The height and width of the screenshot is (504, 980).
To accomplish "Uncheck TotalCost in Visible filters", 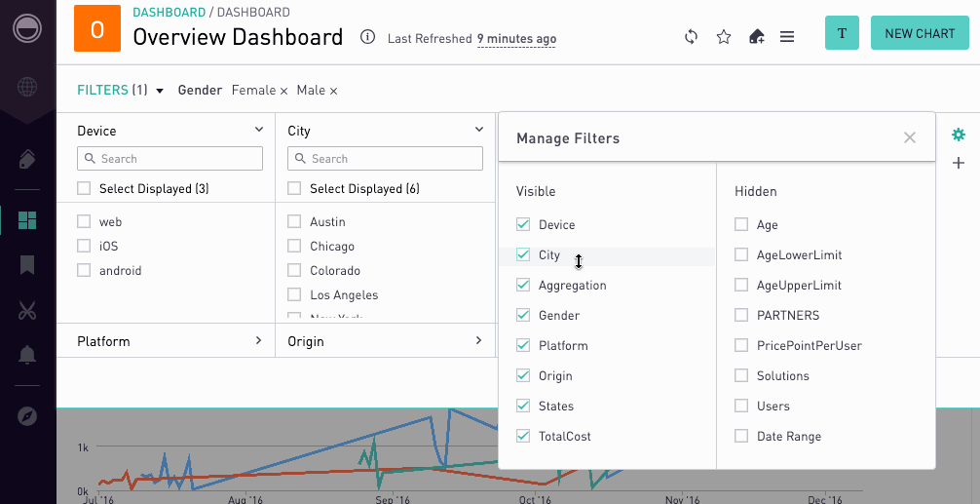I will (523, 436).
